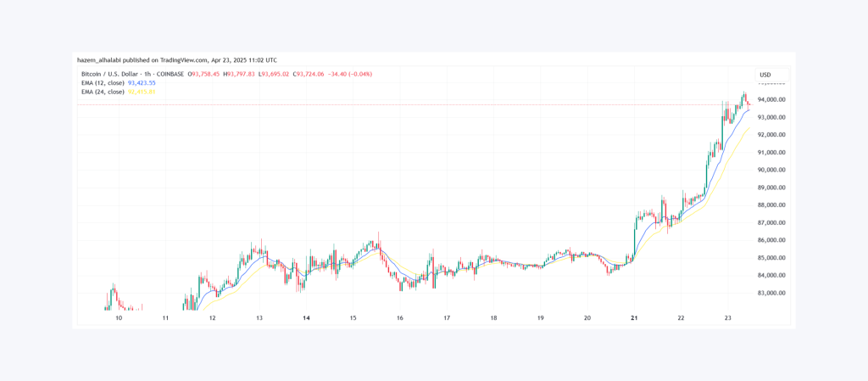The height and width of the screenshot is (381, 868).
Task: Click the close price value 93,724.06
Action: click(311, 74)
